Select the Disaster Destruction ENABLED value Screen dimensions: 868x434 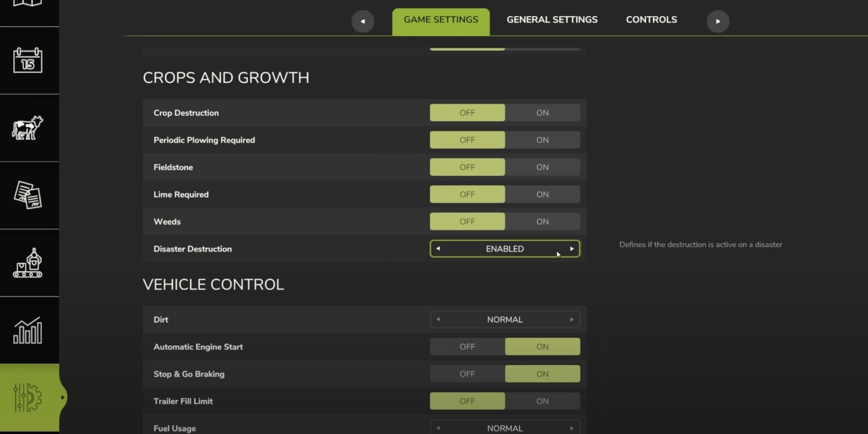point(505,249)
